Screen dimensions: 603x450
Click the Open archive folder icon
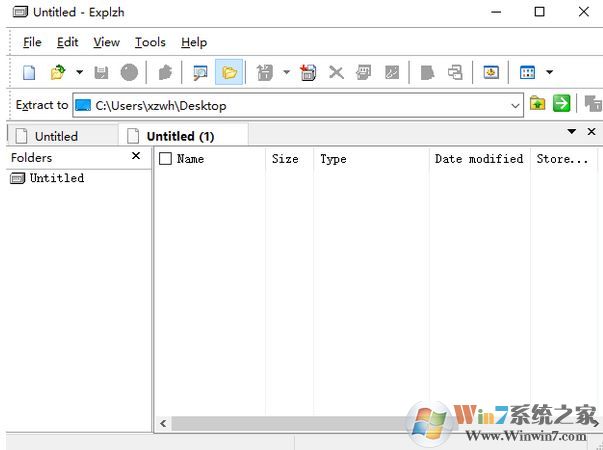58,72
